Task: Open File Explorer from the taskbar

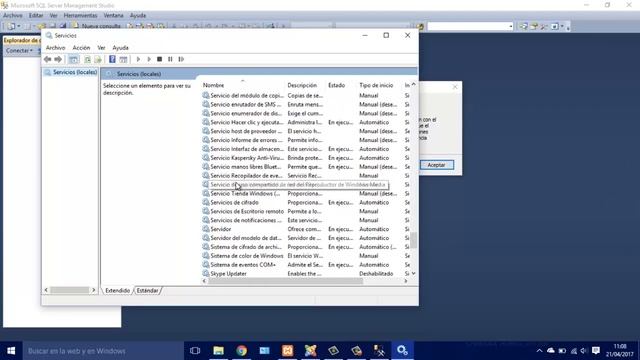Action: tap(218, 351)
